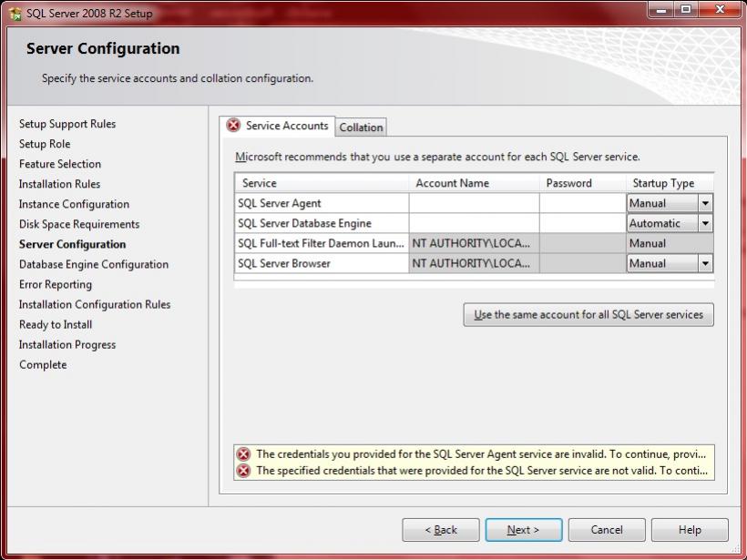747x560 pixels.
Task: Click the Cancel button
Action: click(607, 530)
